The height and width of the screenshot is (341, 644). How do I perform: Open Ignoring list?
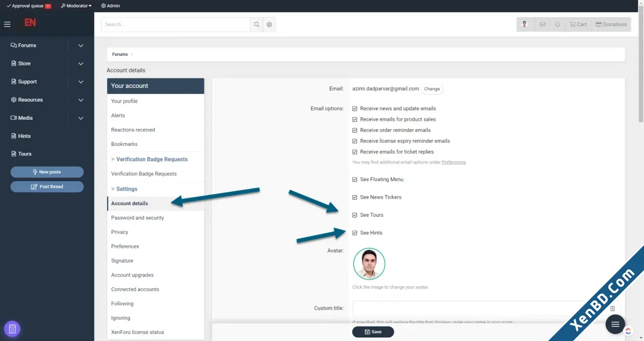click(155, 318)
